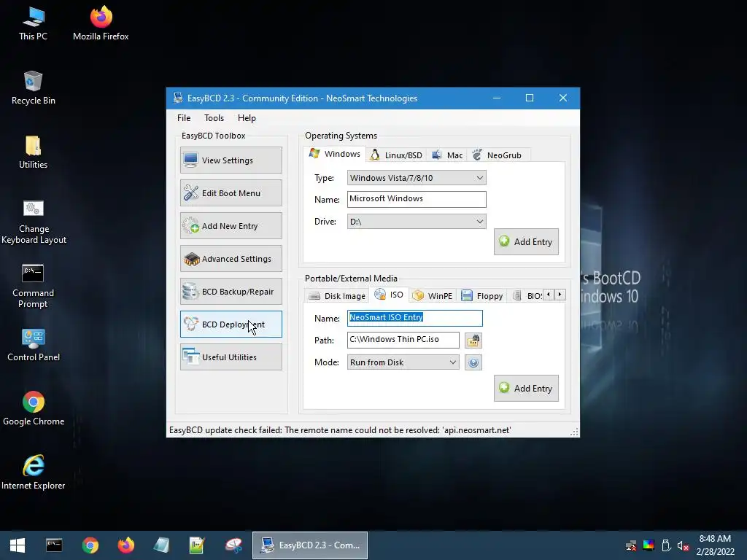Open Edit Boot Menu section
Screen dimensions: 747x560
231,192
